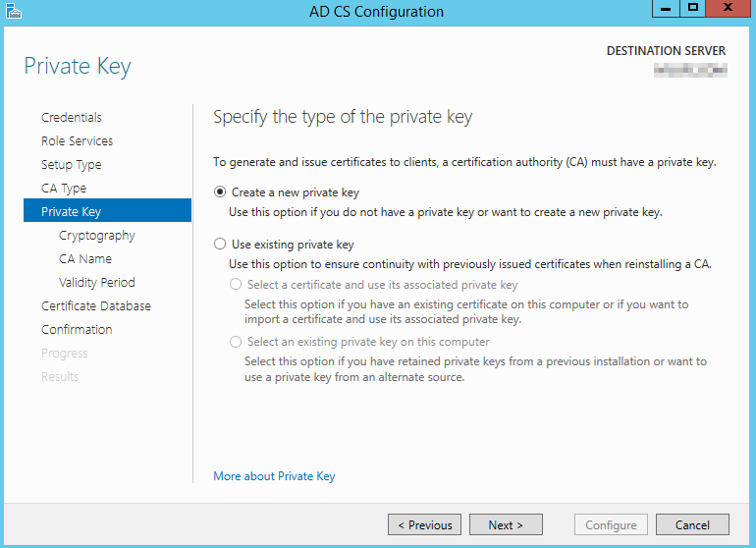Open More about Private Key link
The image size is (756, 548).
coord(274,476)
